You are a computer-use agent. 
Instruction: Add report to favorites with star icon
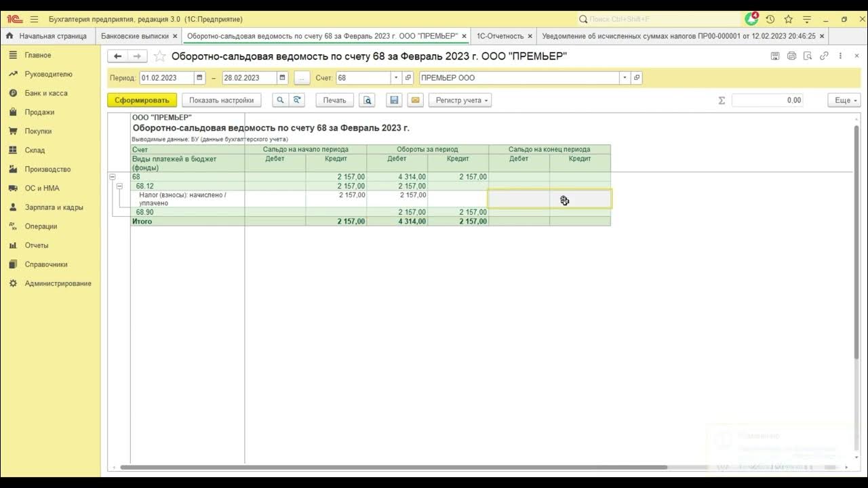(x=159, y=56)
